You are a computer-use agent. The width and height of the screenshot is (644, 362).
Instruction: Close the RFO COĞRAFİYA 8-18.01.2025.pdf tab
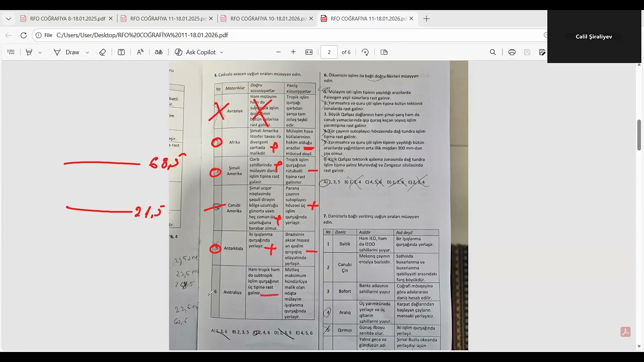click(x=111, y=19)
